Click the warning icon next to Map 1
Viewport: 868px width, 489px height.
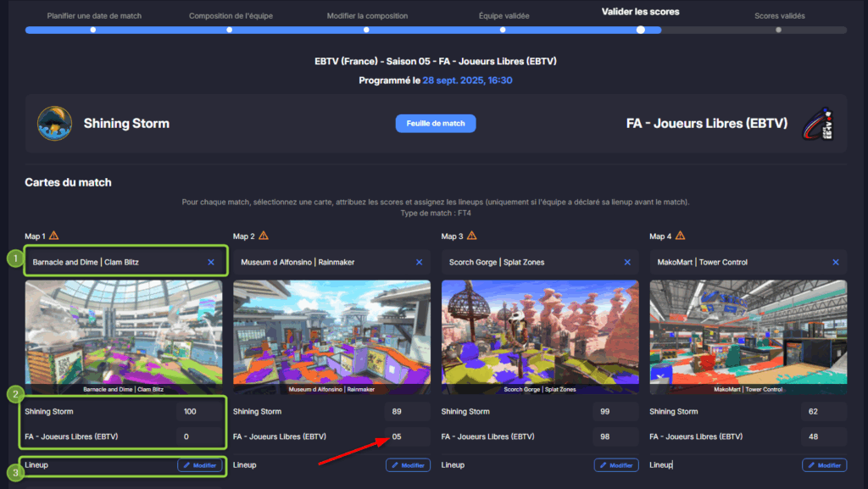pyautogui.click(x=54, y=236)
